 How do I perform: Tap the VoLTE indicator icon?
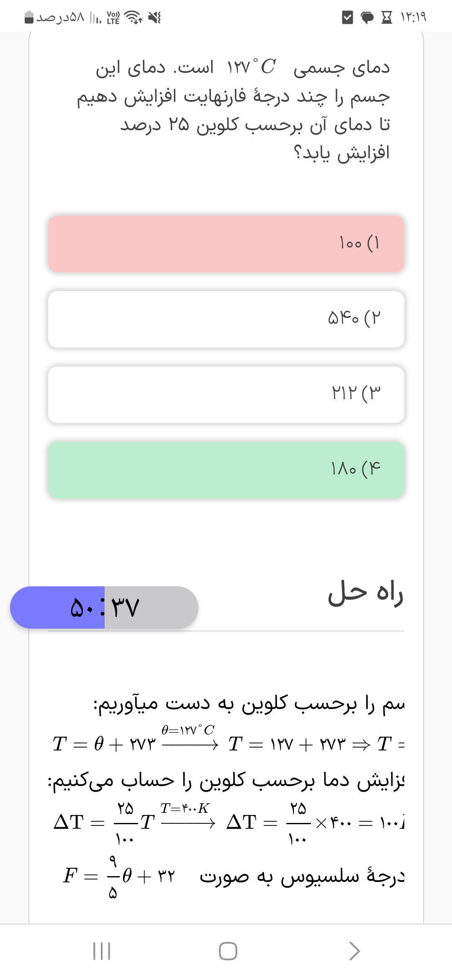tap(113, 18)
